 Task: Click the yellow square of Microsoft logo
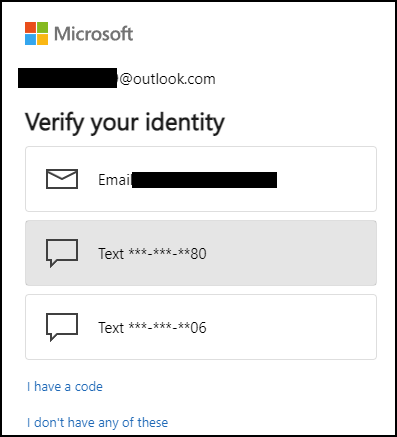click(42, 39)
